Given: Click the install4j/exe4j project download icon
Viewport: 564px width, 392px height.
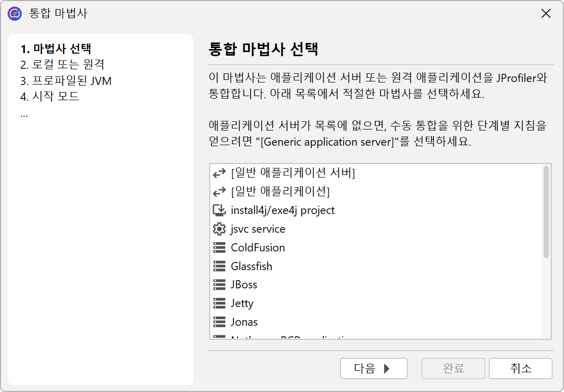Looking at the screenshot, I should click(x=219, y=210).
